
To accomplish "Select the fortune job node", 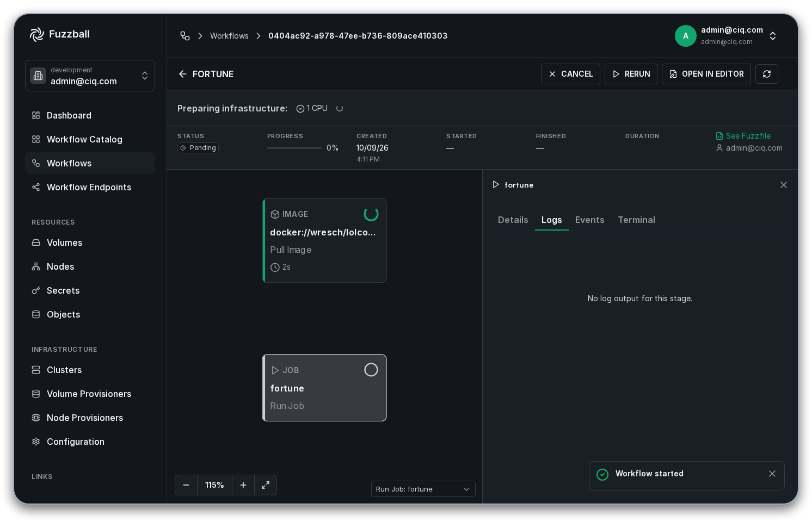I will (x=324, y=388).
